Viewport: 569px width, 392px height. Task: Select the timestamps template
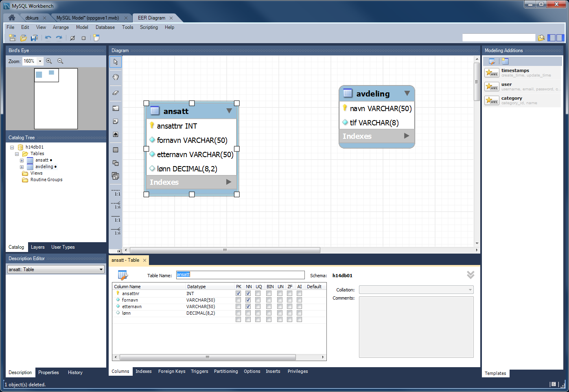pos(522,73)
